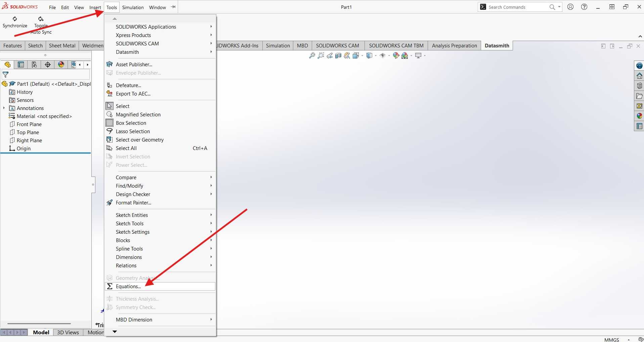This screenshot has width=644, height=342.
Task: Switch to the 3D Views bottom tab
Action: [68, 332]
